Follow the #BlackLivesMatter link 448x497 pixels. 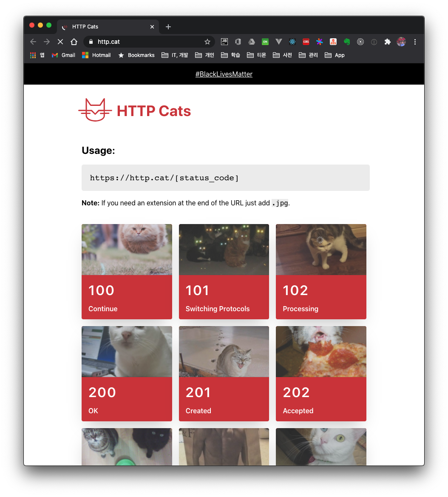(x=224, y=74)
